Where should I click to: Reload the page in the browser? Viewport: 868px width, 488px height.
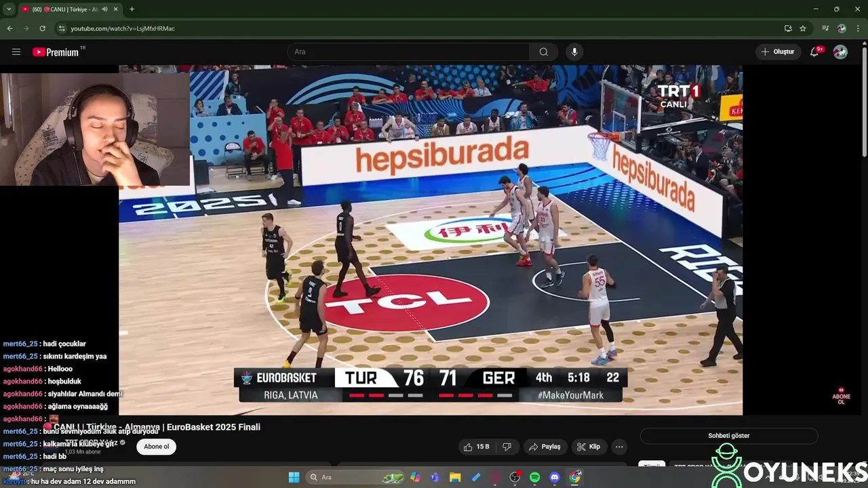tap(42, 28)
